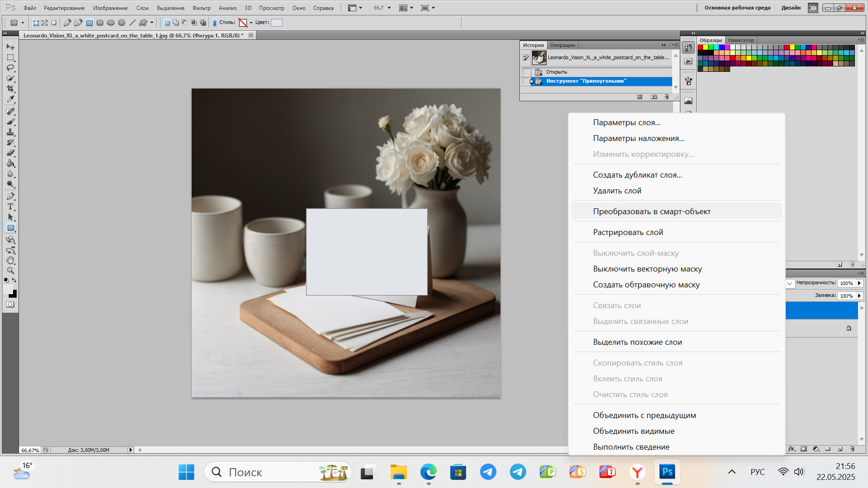
Task: Toggle Quick Mask mode button
Action: click(x=10, y=305)
